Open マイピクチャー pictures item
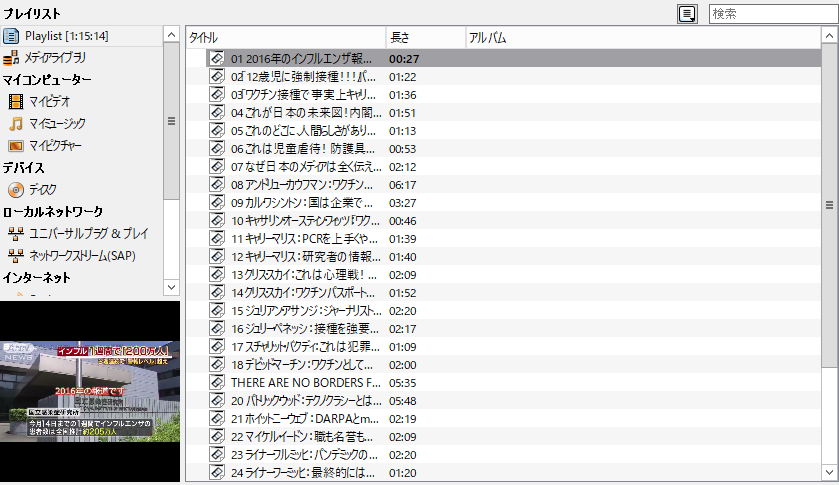The height and width of the screenshot is (485, 839). point(16,146)
